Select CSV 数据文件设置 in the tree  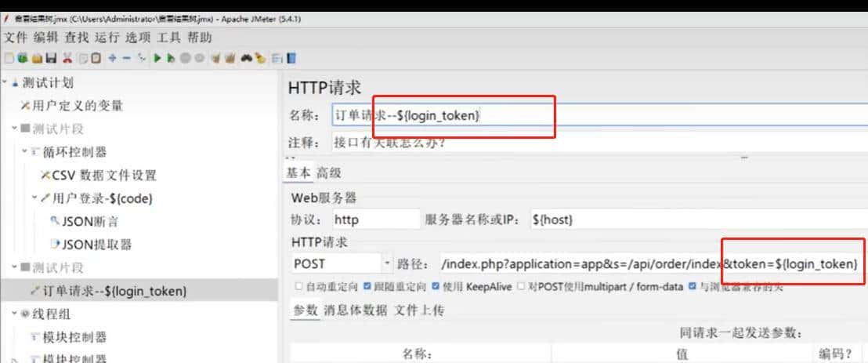(104, 176)
